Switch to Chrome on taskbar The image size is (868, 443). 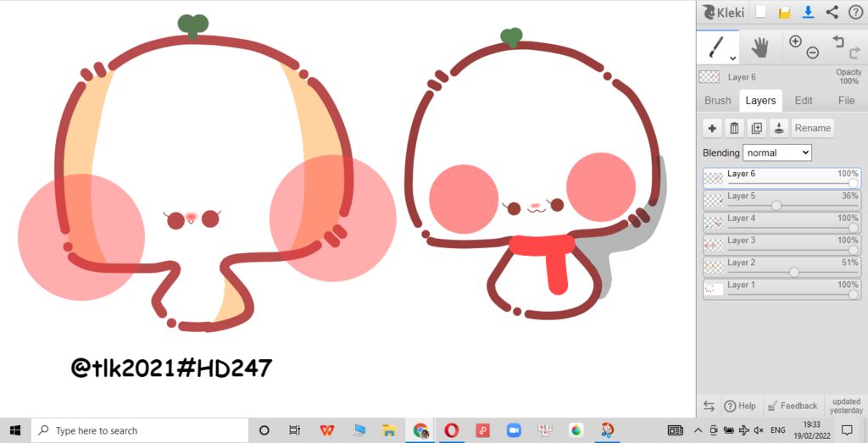pos(420,430)
